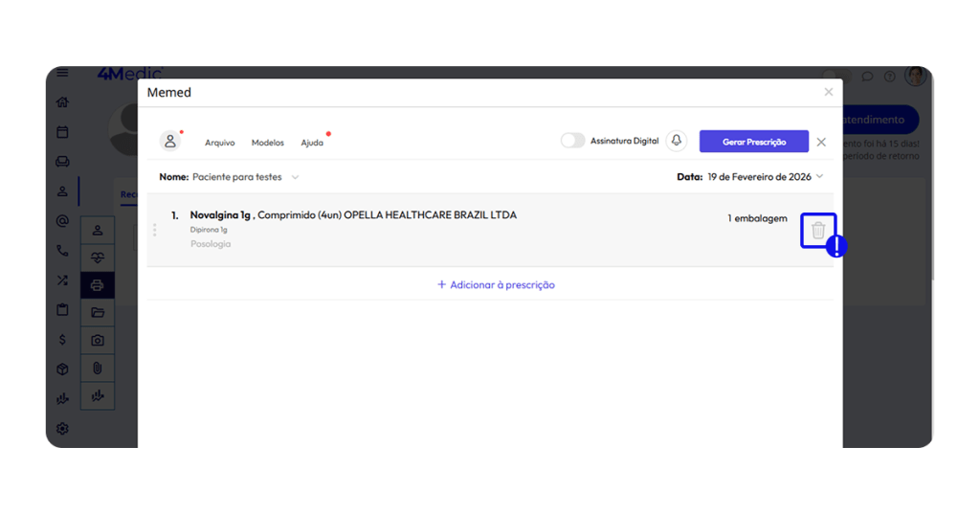
Task: Open the Modelos menu
Action: pos(267,143)
